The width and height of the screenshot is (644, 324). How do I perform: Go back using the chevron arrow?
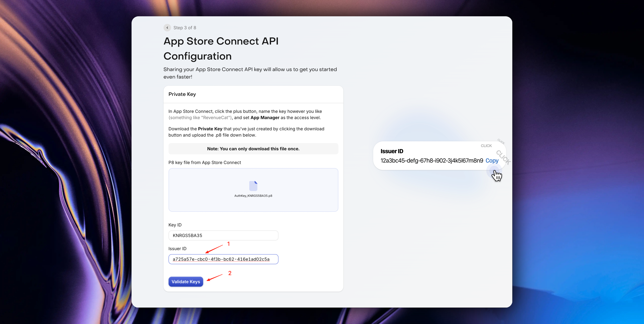pyautogui.click(x=167, y=28)
